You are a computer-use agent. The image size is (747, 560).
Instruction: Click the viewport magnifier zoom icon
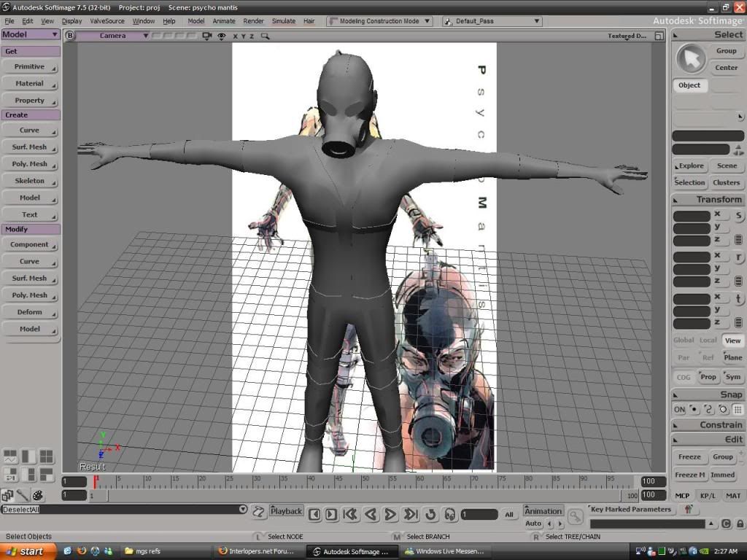pyautogui.click(x=266, y=36)
